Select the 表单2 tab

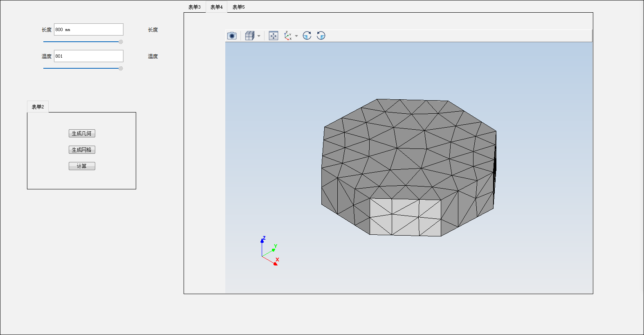(38, 107)
